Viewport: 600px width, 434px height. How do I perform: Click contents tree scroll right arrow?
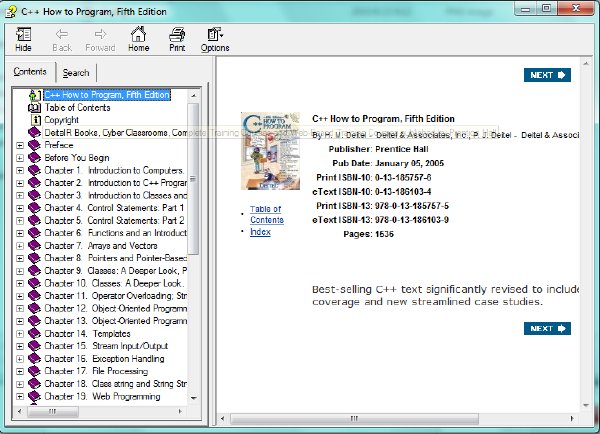click(x=180, y=411)
